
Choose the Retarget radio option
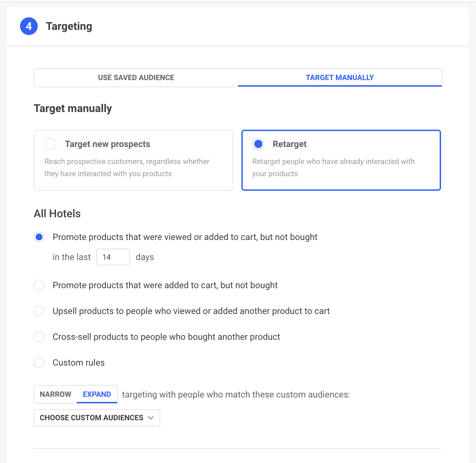pos(258,144)
